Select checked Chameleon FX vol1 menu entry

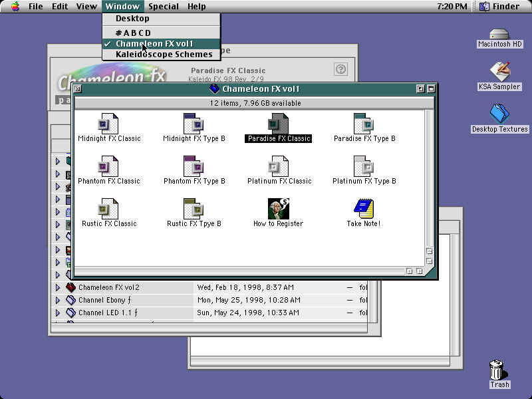162,44
